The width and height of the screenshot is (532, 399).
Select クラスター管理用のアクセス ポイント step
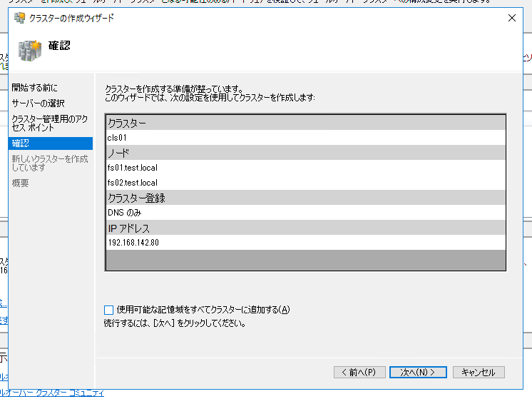click(x=49, y=123)
